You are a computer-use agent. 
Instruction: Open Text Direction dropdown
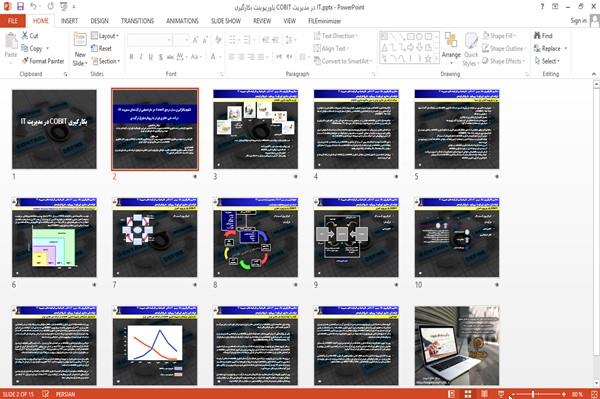click(335, 36)
